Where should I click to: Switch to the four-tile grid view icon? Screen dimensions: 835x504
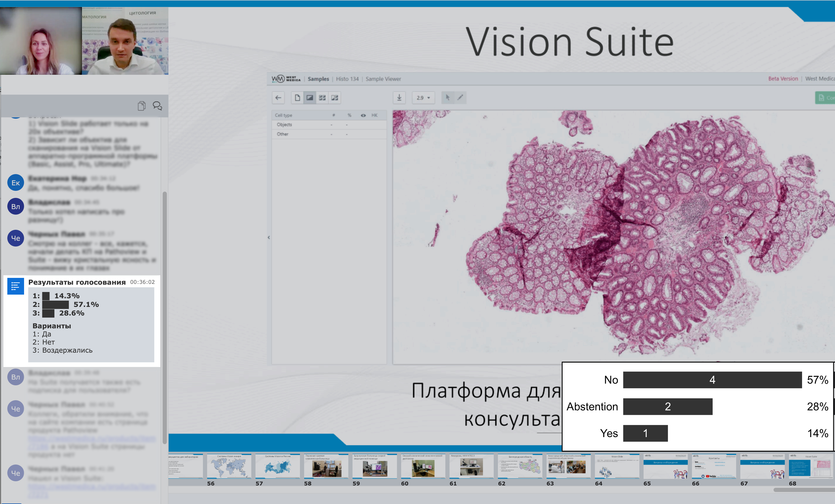pyautogui.click(x=322, y=98)
